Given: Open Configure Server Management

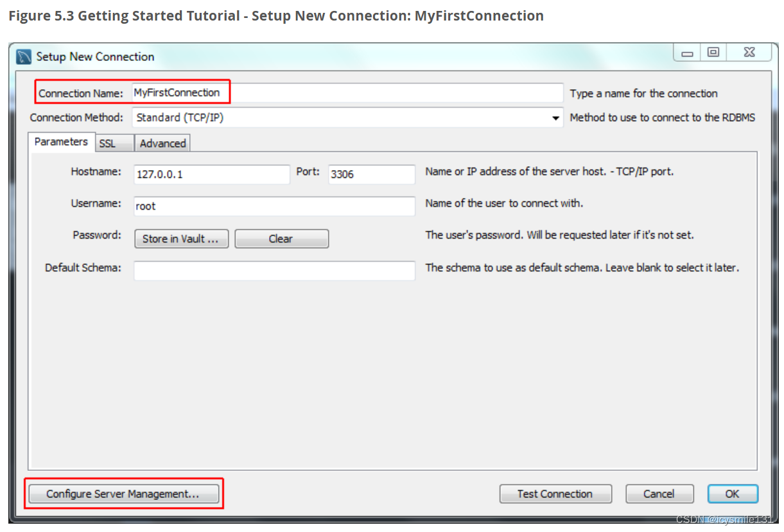Looking at the screenshot, I should click(123, 493).
